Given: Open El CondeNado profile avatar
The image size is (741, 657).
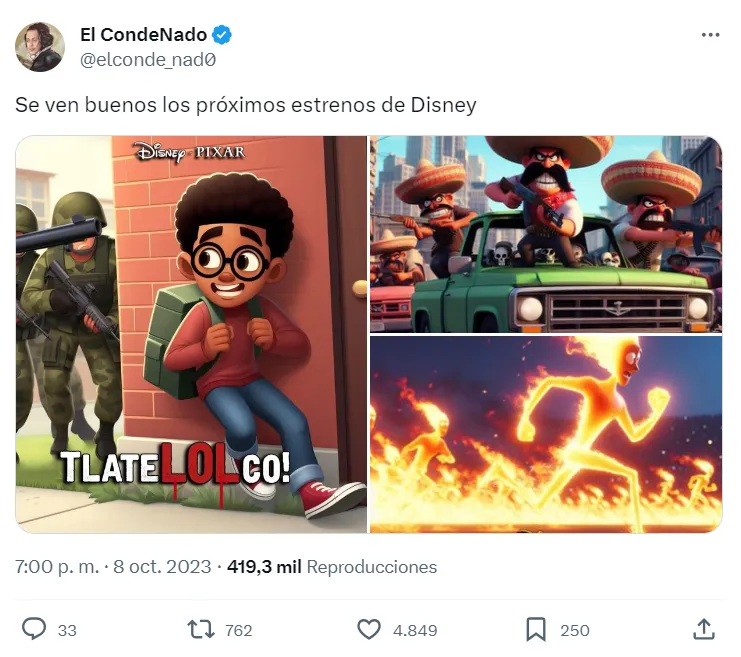Looking at the screenshot, I should 40,47.
